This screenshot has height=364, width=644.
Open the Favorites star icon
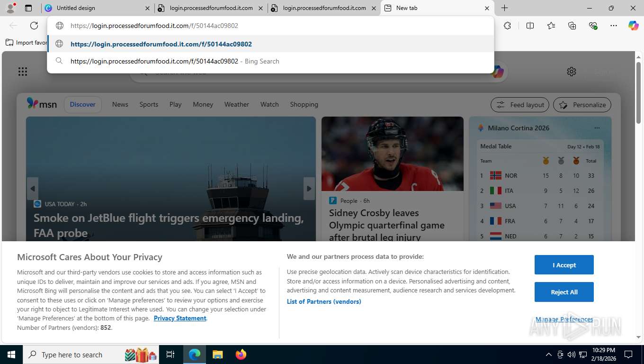[551, 26]
